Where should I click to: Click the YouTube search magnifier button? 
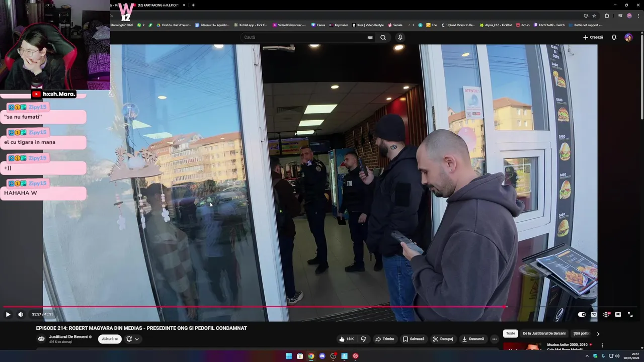click(383, 37)
